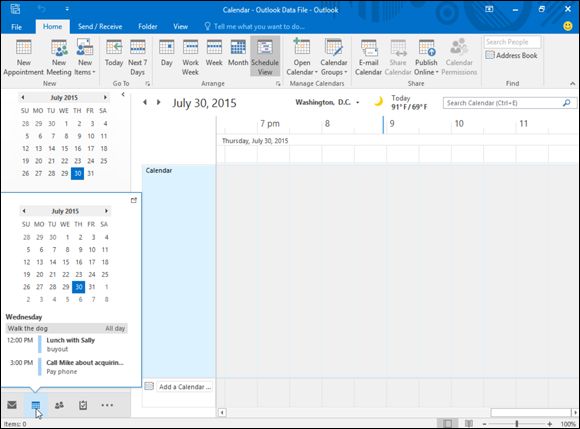Switch to People navigation

[x=59, y=405]
